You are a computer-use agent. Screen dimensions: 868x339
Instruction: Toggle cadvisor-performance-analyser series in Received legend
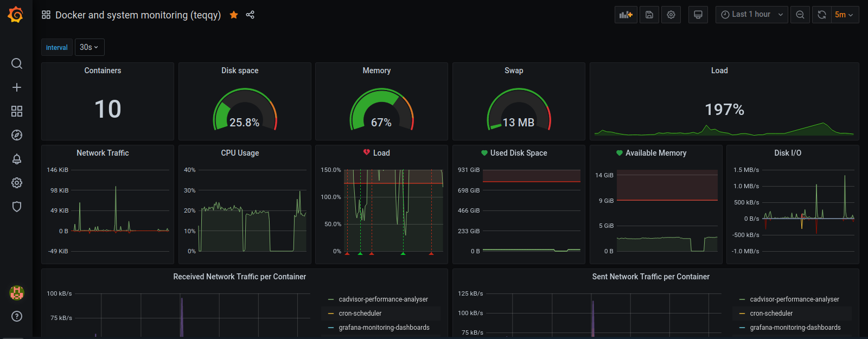[x=383, y=299]
